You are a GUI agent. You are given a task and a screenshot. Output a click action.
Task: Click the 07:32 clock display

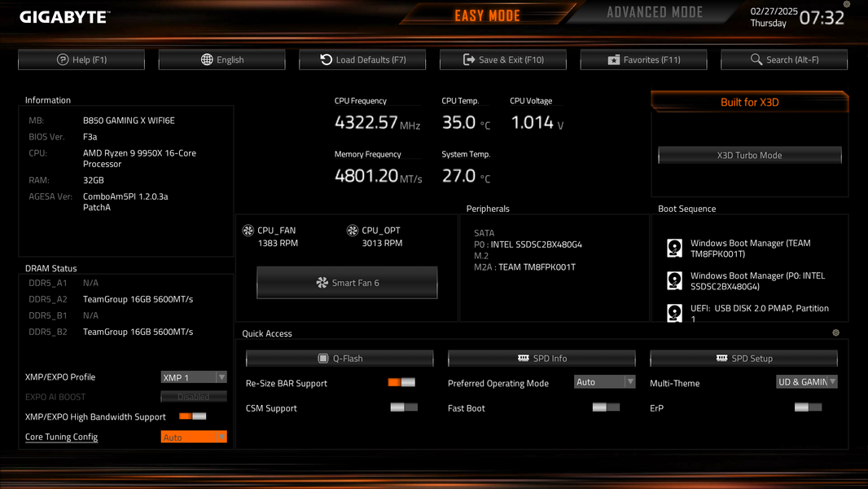[822, 18]
